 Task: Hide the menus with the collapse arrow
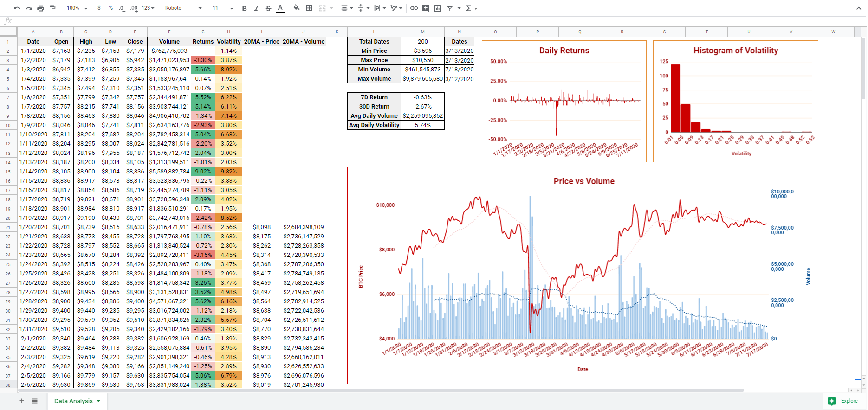pyautogui.click(x=858, y=8)
